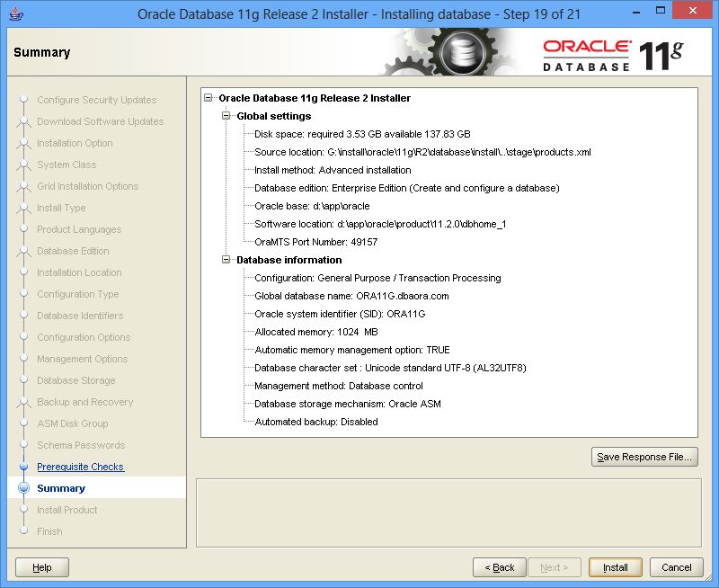719x588 pixels.
Task: Select 'Install method: Advanced installation' row
Action: (333, 170)
